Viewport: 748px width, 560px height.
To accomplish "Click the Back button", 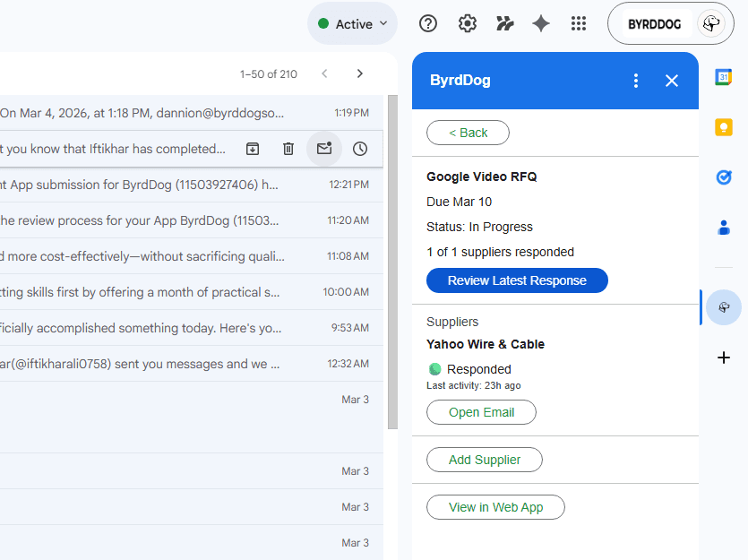I will (468, 133).
